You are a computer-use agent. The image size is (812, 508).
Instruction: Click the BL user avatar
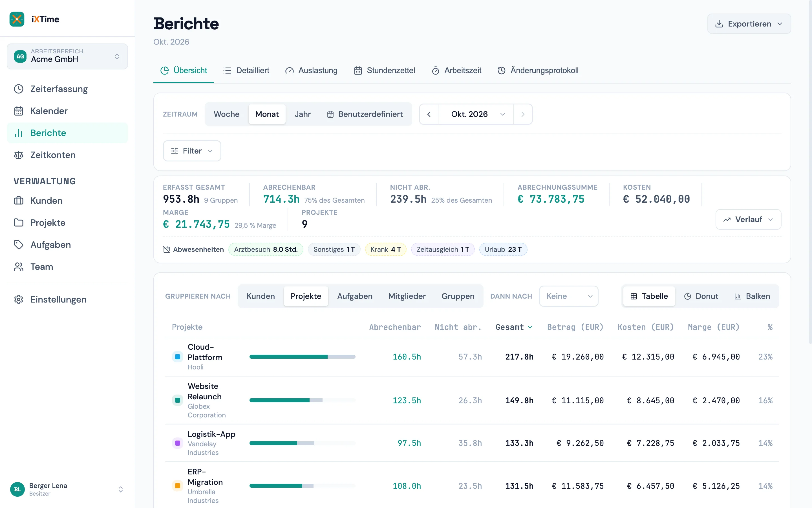[17, 489]
